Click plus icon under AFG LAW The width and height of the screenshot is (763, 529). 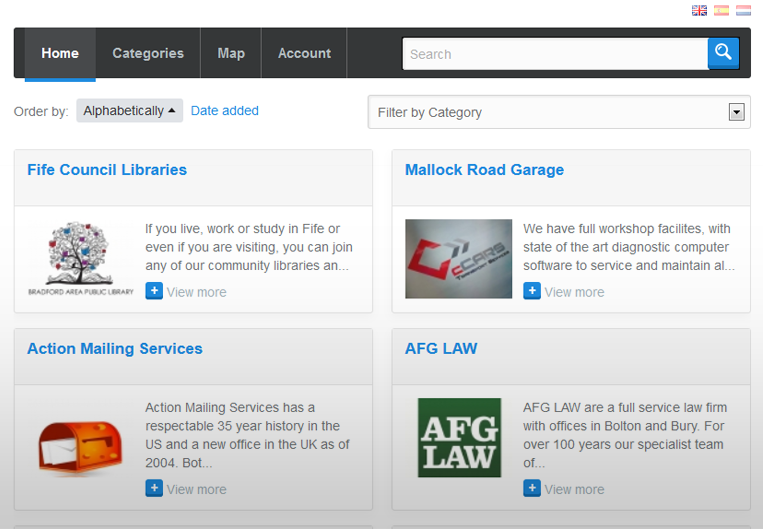(x=532, y=488)
